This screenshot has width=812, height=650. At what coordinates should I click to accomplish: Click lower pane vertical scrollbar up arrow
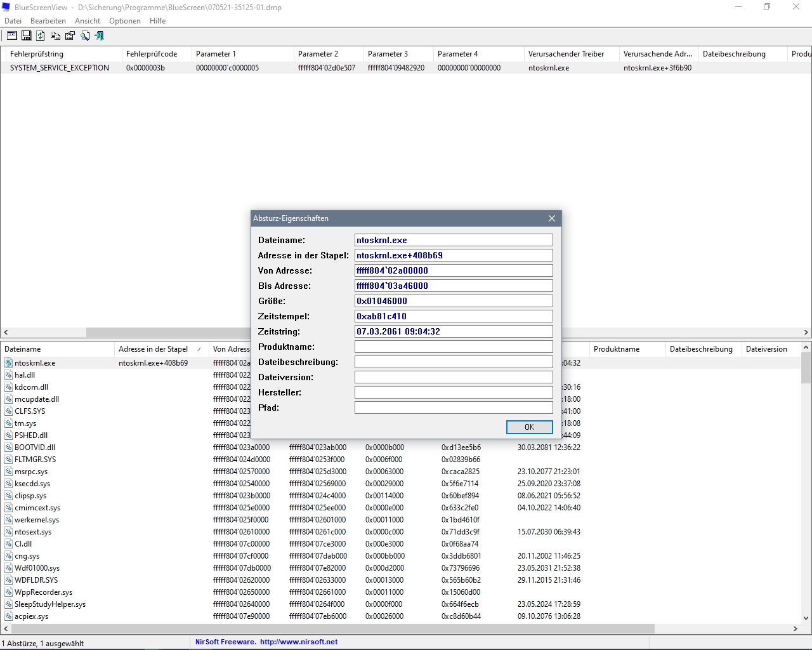pyautogui.click(x=806, y=348)
